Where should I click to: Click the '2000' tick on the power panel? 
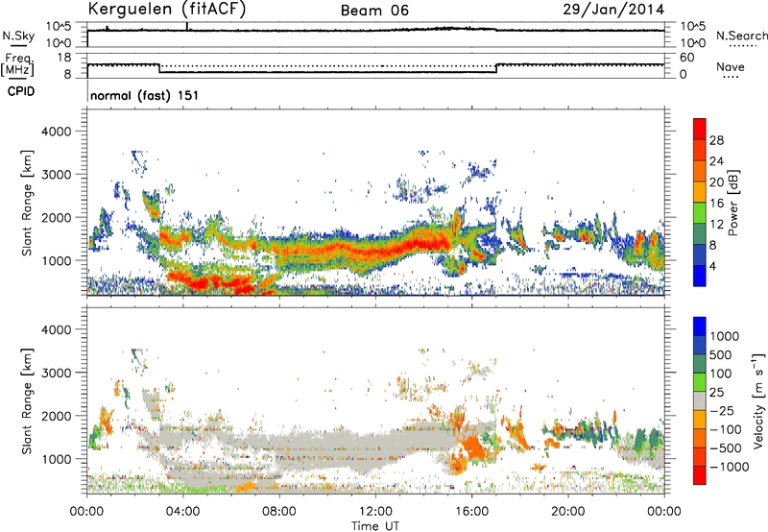click(57, 217)
